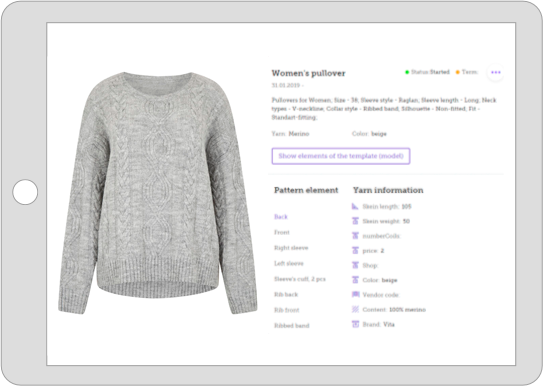Click the Yarn information heading

tap(388, 190)
